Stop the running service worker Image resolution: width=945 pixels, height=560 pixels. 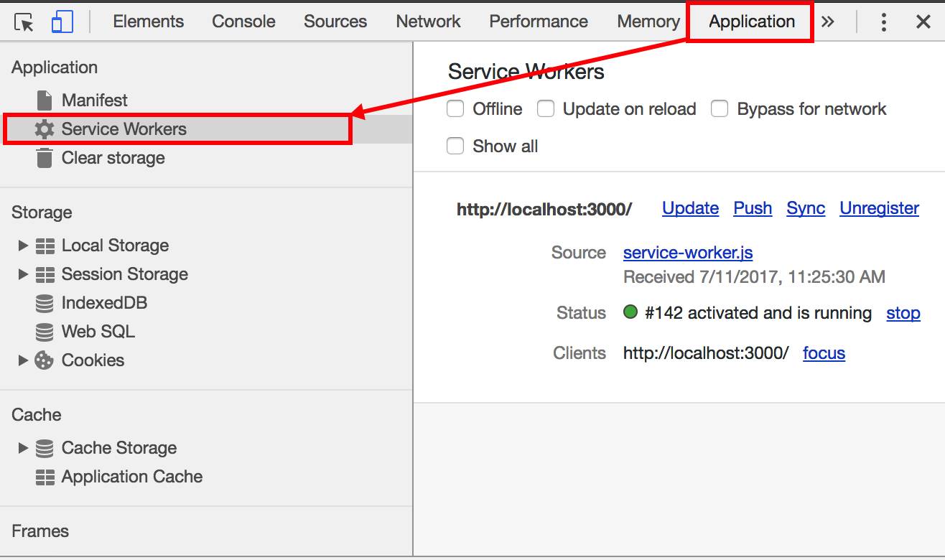tap(903, 313)
